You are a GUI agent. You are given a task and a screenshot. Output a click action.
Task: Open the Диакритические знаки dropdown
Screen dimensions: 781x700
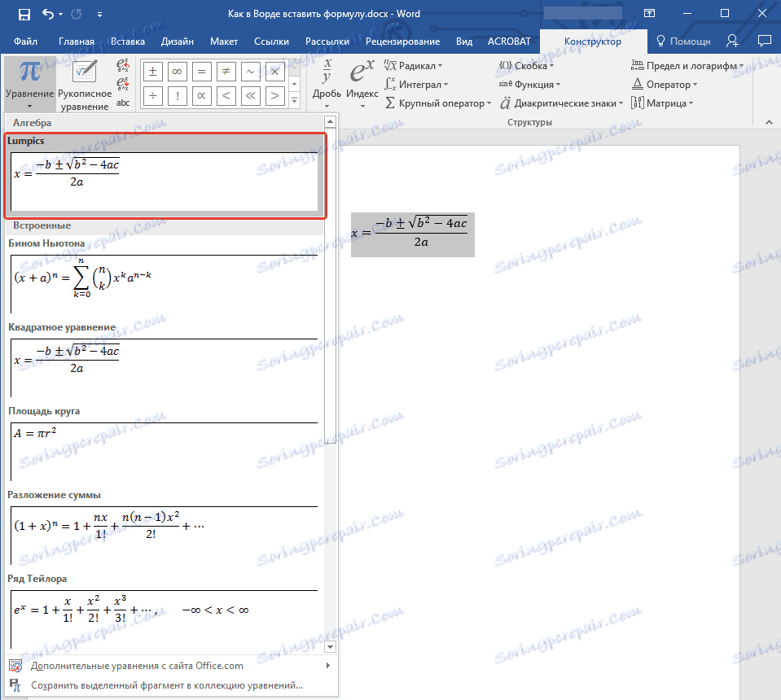[x=561, y=103]
